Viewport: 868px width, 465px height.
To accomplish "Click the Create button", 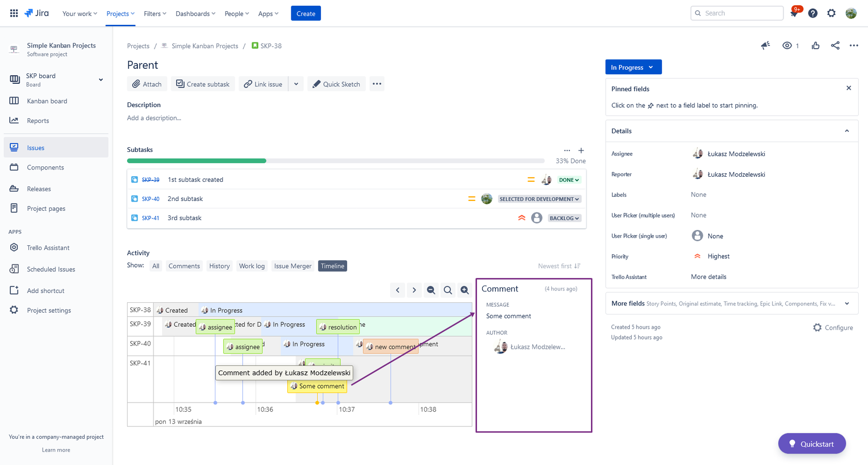I will pyautogui.click(x=306, y=13).
